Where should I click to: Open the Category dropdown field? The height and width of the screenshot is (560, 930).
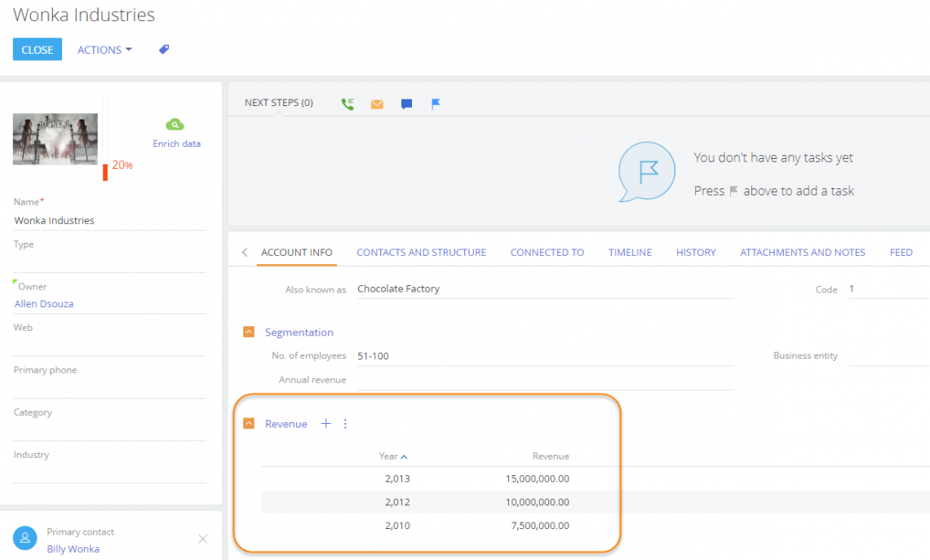[110, 430]
